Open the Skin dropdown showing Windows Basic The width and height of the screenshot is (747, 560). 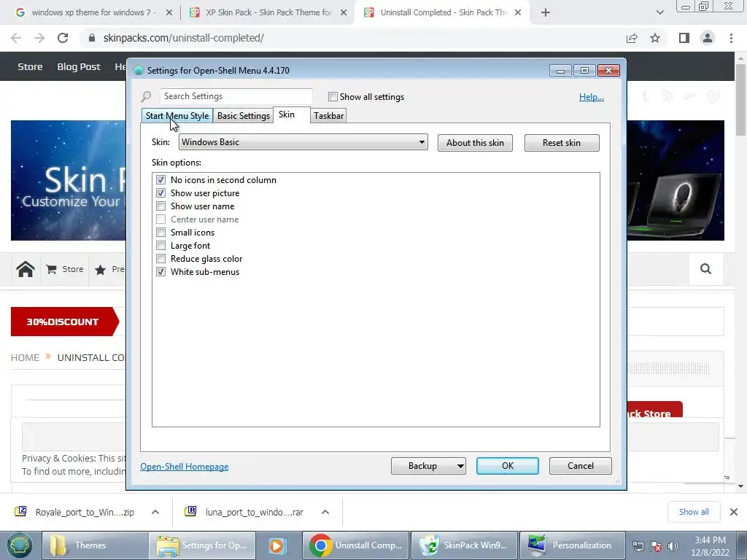click(303, 142)
